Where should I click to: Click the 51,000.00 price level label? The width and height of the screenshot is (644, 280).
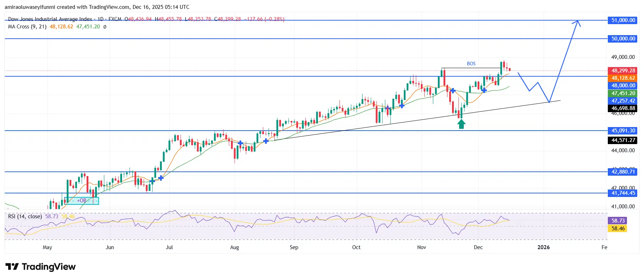tap(623, 20)
